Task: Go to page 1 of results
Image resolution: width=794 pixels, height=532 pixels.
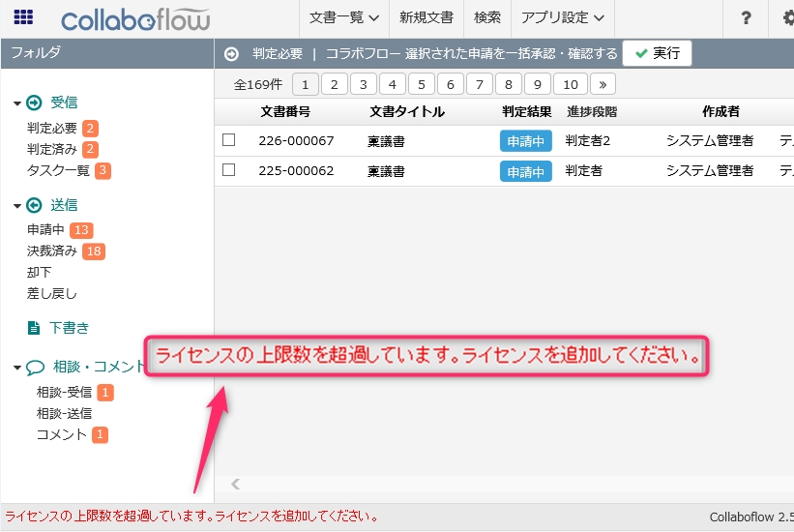Action: [x=306, y=84]
